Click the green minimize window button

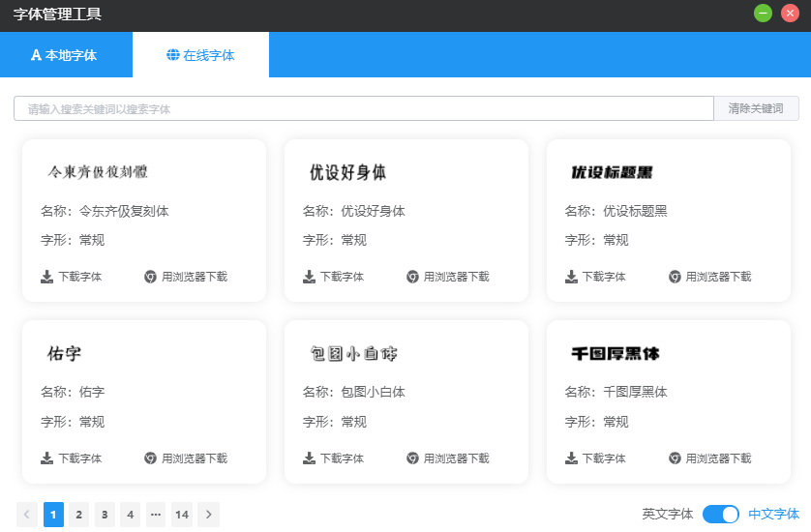coord(764,14)
